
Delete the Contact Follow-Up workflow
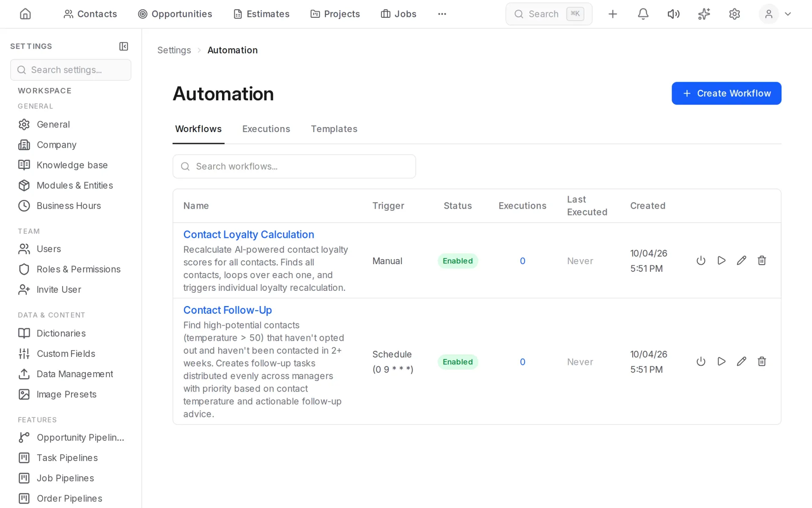coord(762,362)
